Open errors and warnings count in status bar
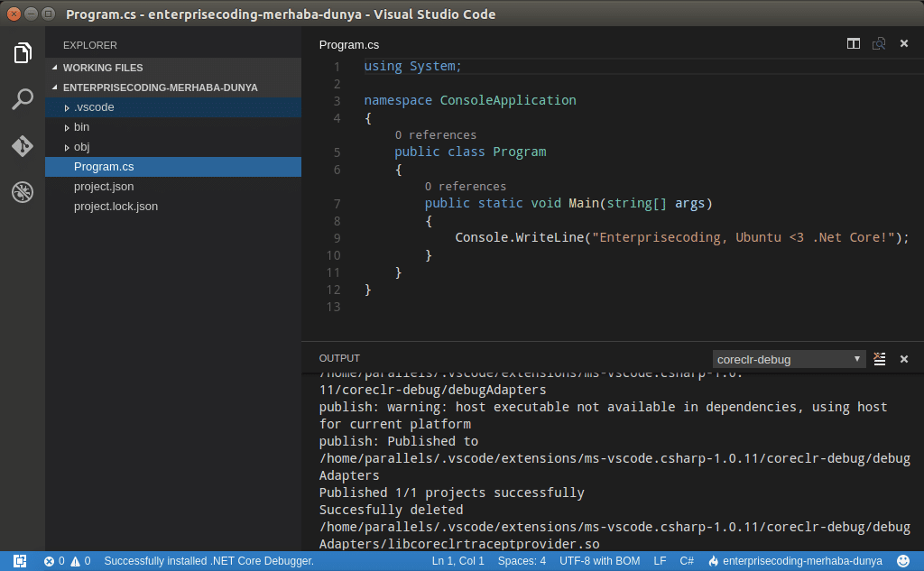This screenshot has height=571, width=924. click(x=67, y=561)
